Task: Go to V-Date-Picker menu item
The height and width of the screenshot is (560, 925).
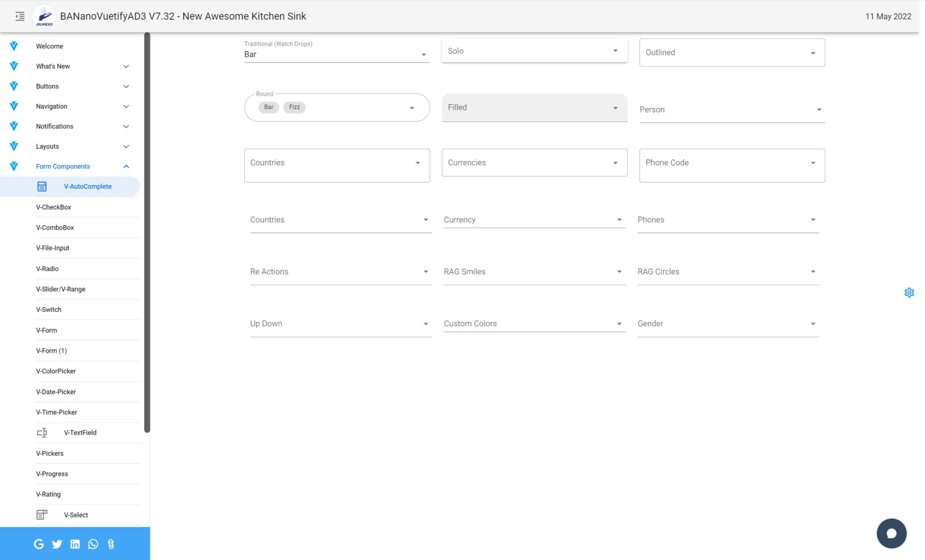Action: [56, 392]
